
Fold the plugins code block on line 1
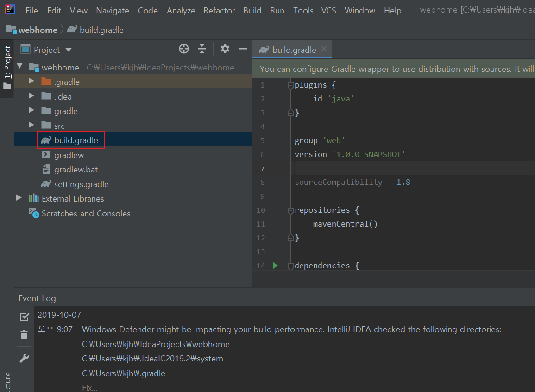pyautogui.click(x=291, y=85)
